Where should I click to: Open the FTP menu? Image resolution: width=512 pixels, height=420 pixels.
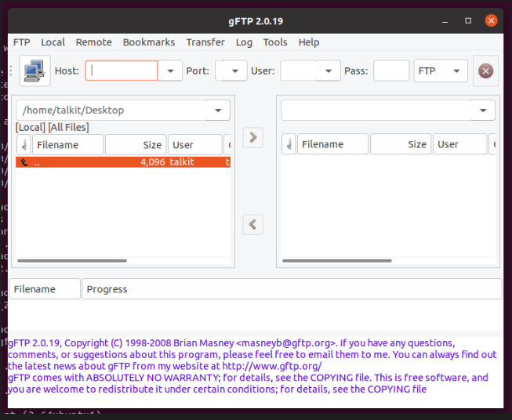[x=21, y=42]
